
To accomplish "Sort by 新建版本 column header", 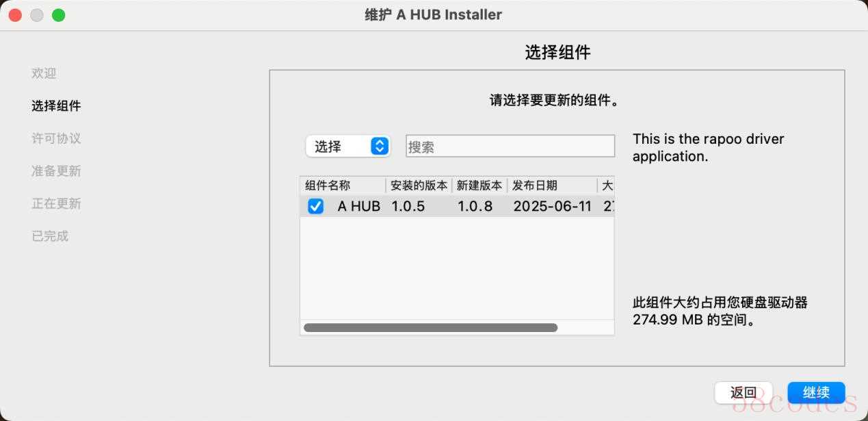I will [x=479, y=186].
